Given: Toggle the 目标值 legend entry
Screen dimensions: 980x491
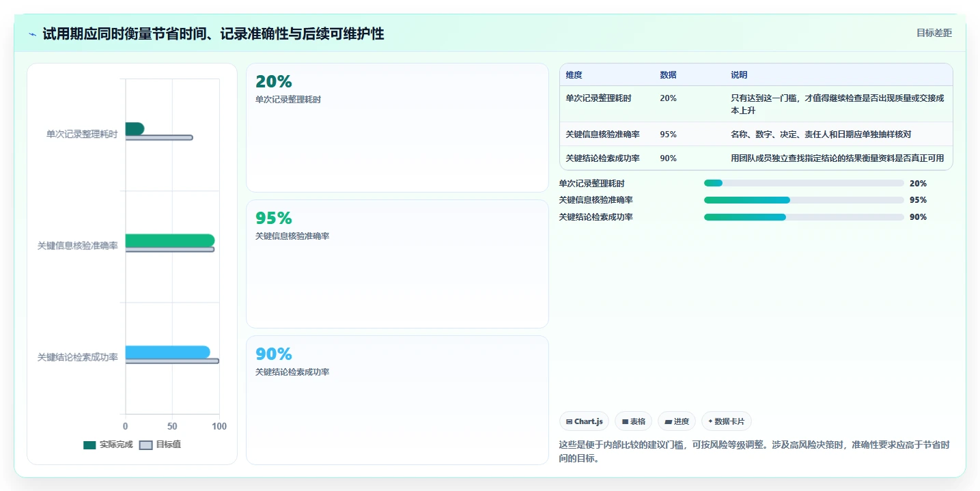Looking at the screenshot, I should pyautogui.click(x=160, y=445).
